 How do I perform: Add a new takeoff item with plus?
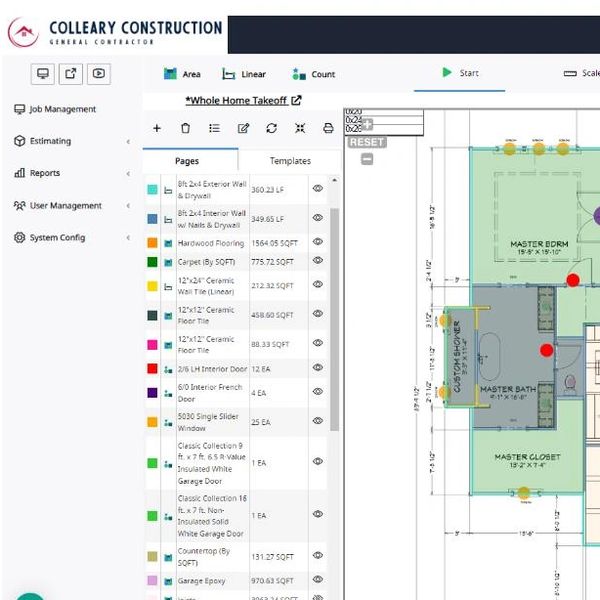click(157, 128)
